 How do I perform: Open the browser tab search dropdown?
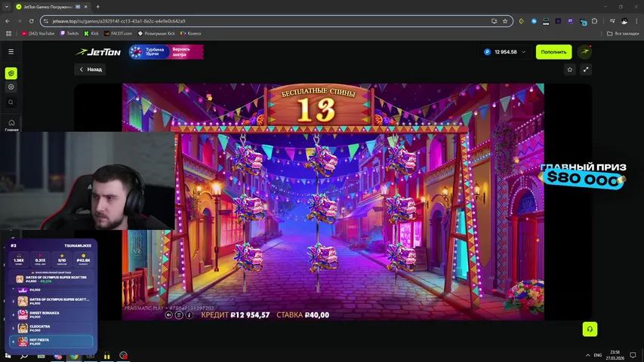tap(8, 7)
